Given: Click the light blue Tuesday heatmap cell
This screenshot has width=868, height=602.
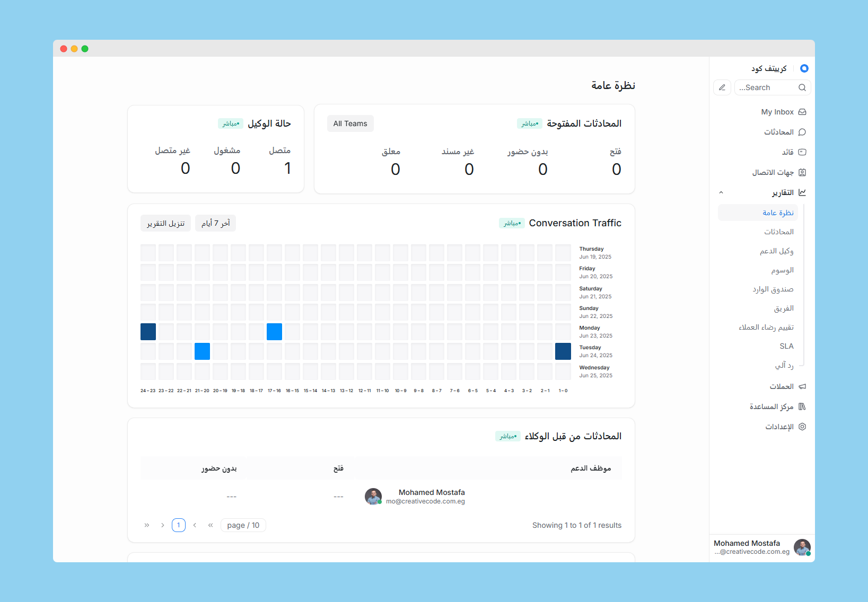Looking at the screenshot, I should click(x=202, y=351).
